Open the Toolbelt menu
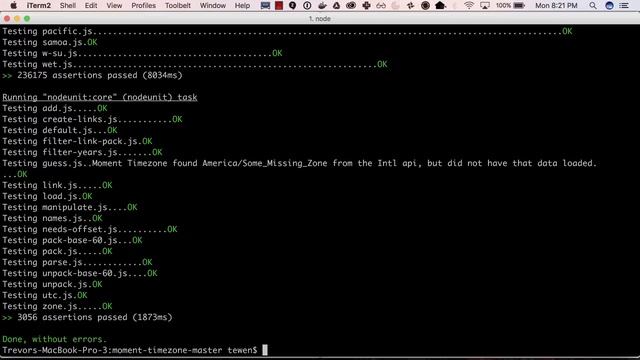This screenshot has width=640, height=360. 178,5
